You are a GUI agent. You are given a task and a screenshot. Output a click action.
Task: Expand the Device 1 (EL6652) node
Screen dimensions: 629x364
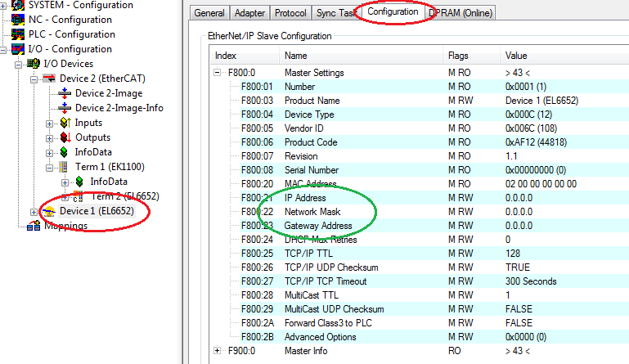pyautogui.click(x=34, y=212)
